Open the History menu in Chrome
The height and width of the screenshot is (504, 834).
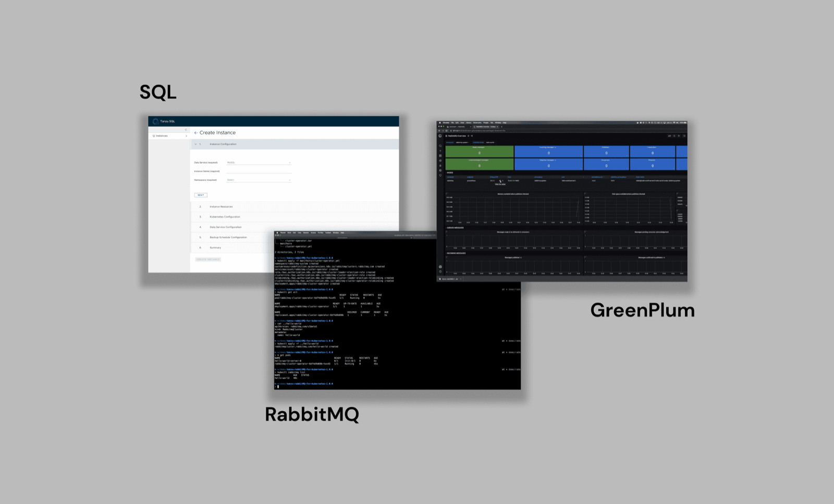coord(469,123)
